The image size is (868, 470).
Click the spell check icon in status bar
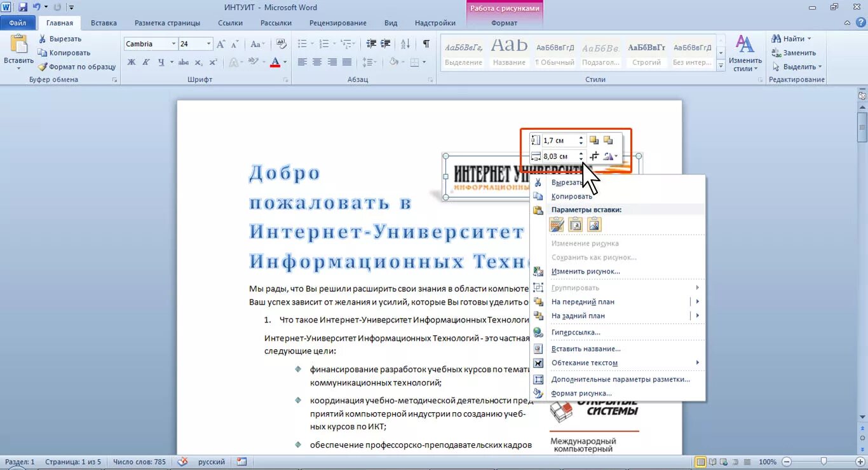tap(183, 462)
